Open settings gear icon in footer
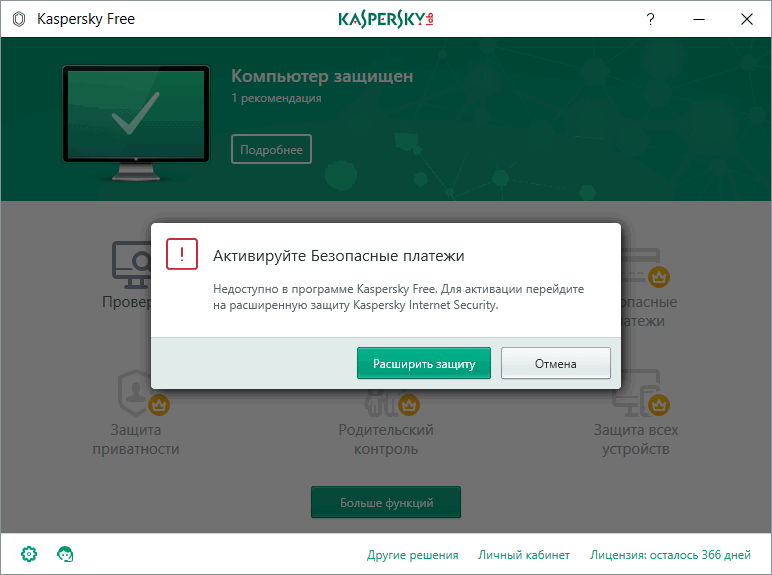This screenshot has width=772, height=575. pos(29,554)
